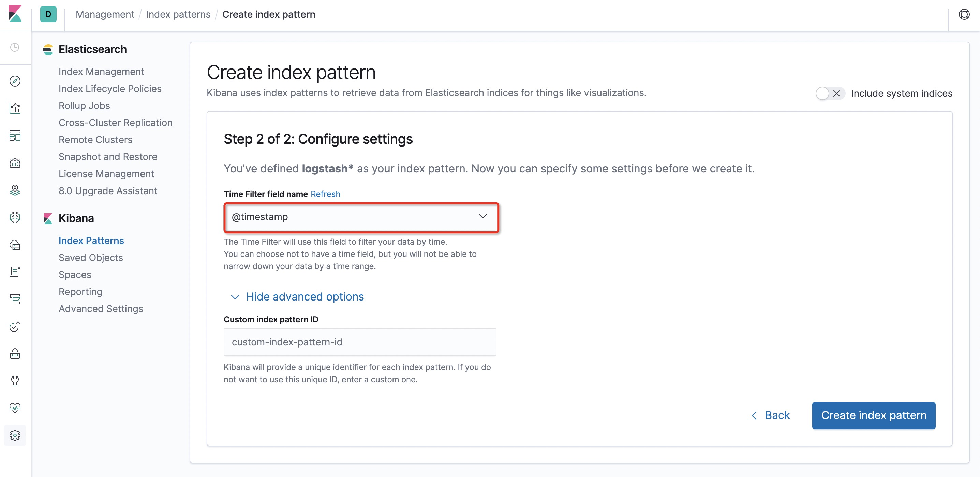Screen dimensions: 980x477
Task: Focus the Custom index pattern ID field
Action: [x=359, y=342]
